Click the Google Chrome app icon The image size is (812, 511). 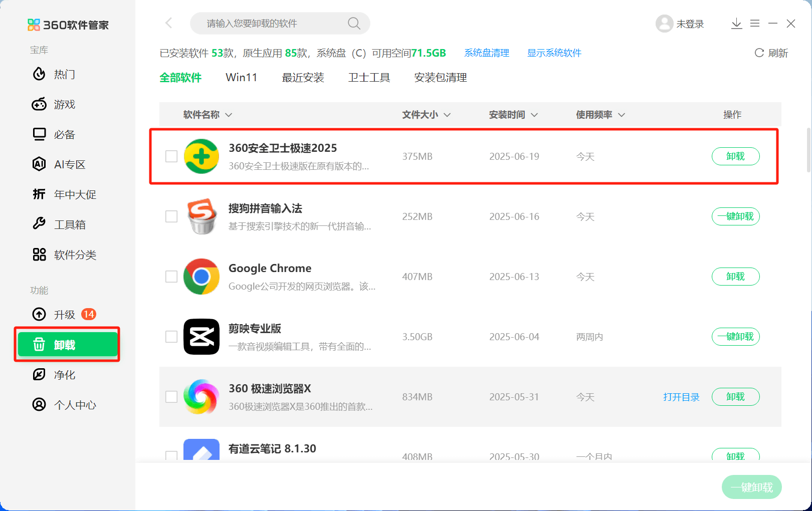(x=201, y=277)
